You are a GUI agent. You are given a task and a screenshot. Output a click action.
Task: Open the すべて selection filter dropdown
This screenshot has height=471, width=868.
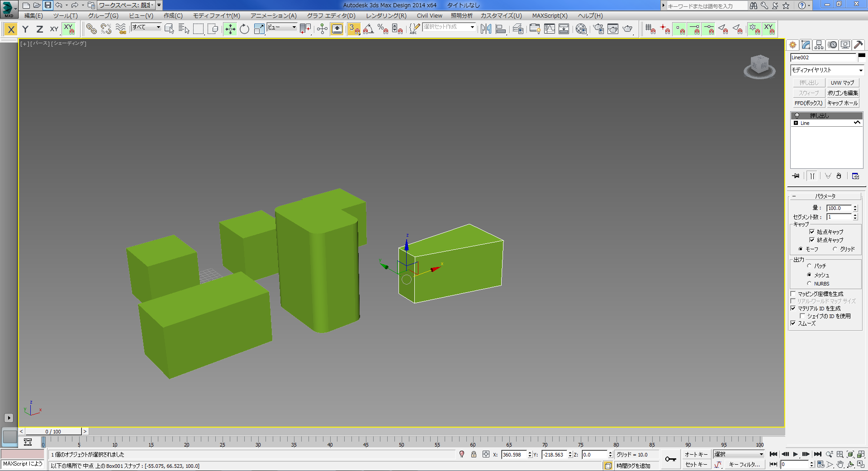pyautogui.click(x=146, y=27)
